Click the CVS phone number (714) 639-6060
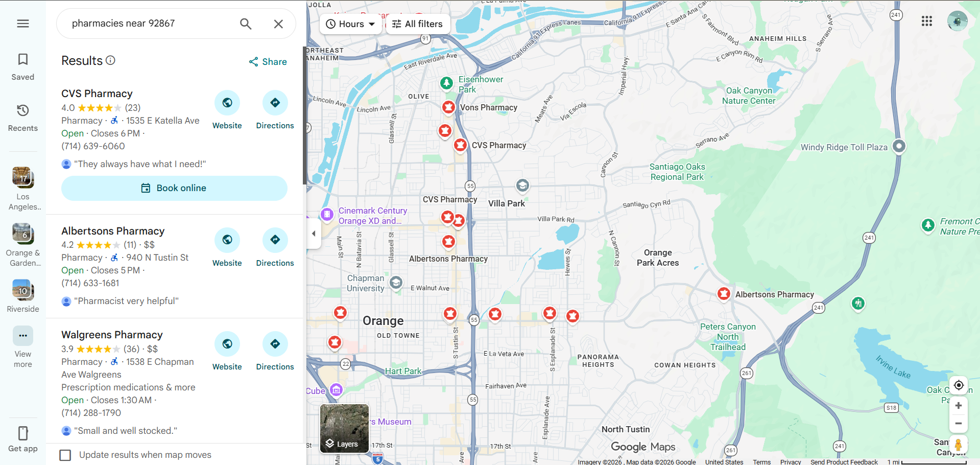The height and width of the screenshot is (465, 980). point(93,146)
